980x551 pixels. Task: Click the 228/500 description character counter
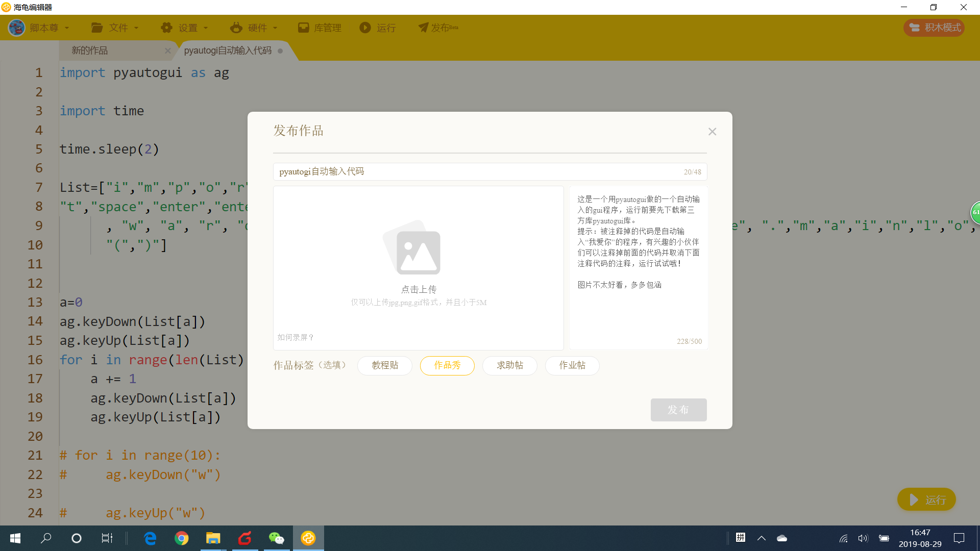coord(690,342)
